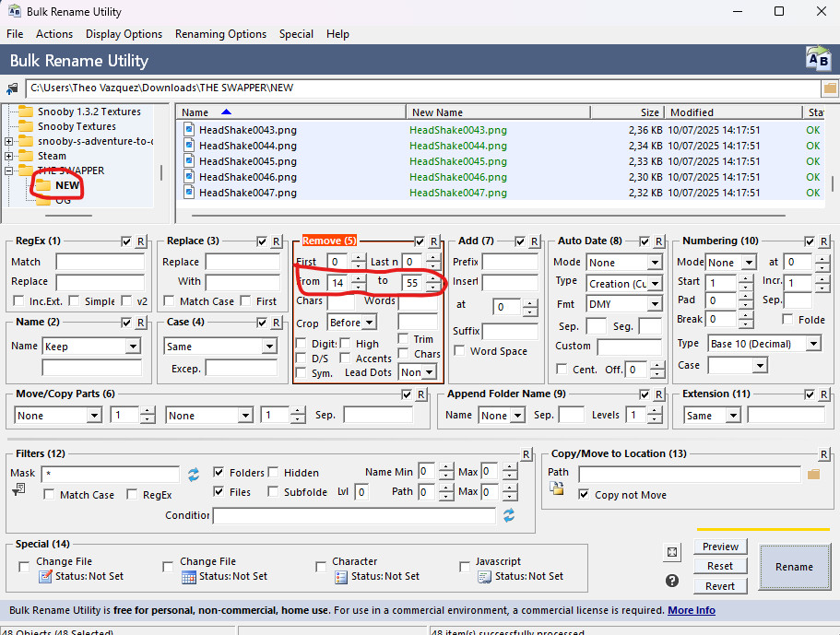Click the Rename button
Image resolution: width=840 pixels, height=635 pixels.
point(794,567)
